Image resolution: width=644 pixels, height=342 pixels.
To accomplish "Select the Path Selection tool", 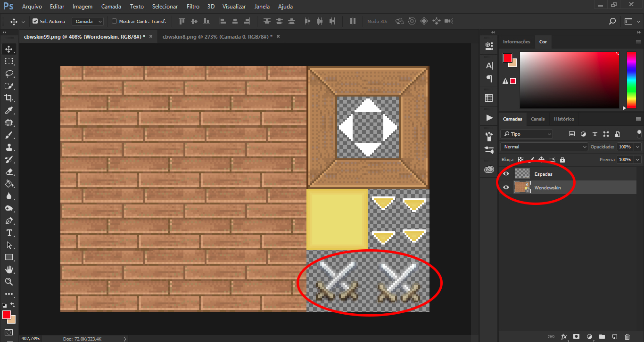I will tap(9, 245).
